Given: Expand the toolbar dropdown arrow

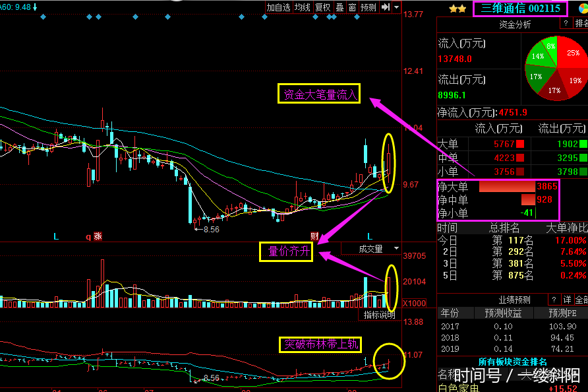Looking at the screenshot, I should (x=396, y=7).
